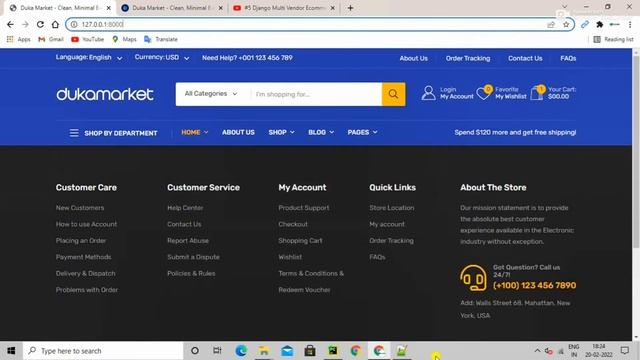The height and width of the screenshot is (360, 640).
Task: Click the Payment Methods footer link
Action: click(84, 257)
